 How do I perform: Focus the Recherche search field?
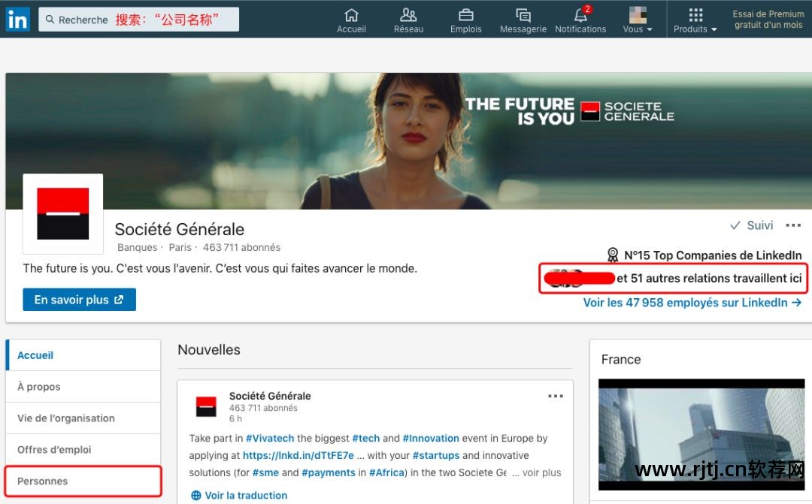tap(139, 20)
